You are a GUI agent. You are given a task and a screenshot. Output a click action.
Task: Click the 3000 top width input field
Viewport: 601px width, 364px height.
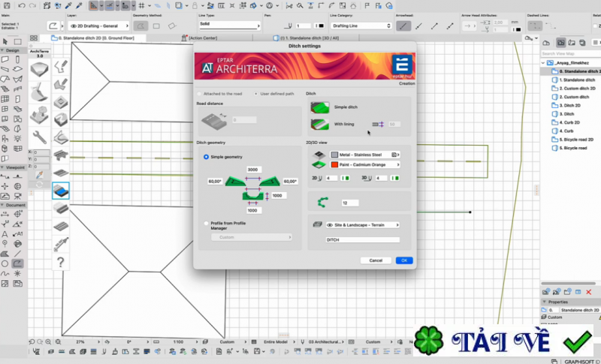pyautogui.click(x=253, y=170)
